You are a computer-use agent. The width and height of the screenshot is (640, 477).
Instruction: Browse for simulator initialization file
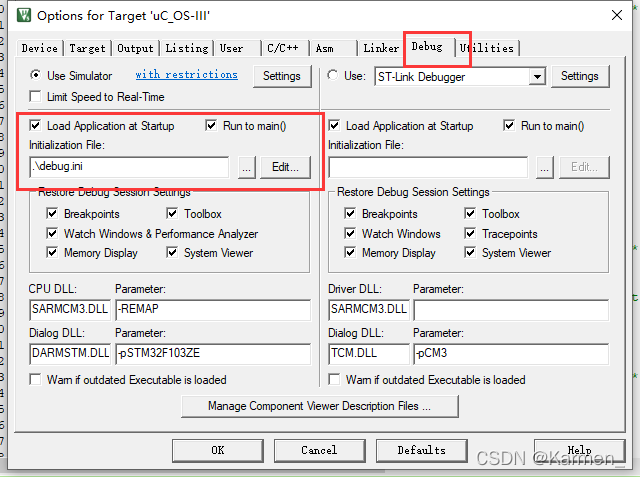(247, 167)
